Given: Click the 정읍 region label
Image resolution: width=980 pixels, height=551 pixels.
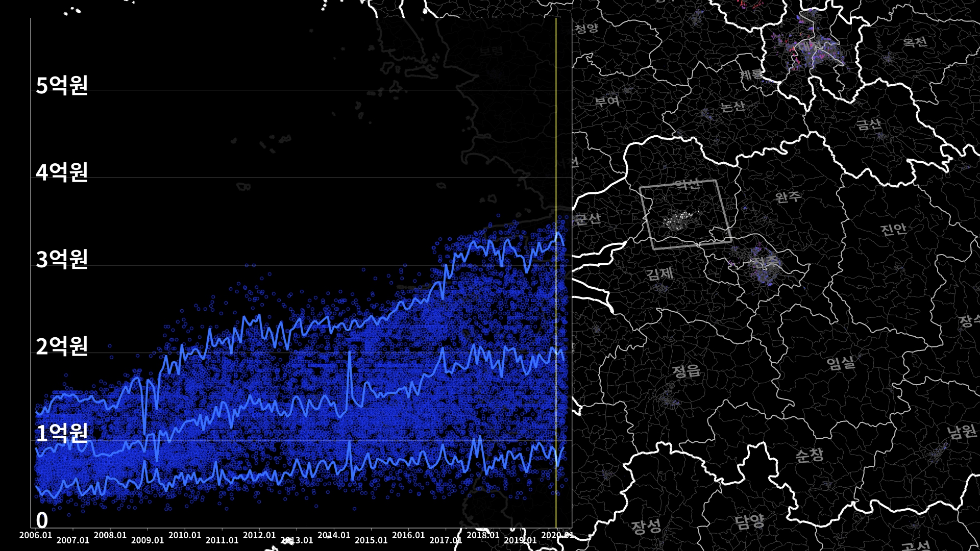Looking at the screenshot, I should pyautogui.click(x=686, y=370).
